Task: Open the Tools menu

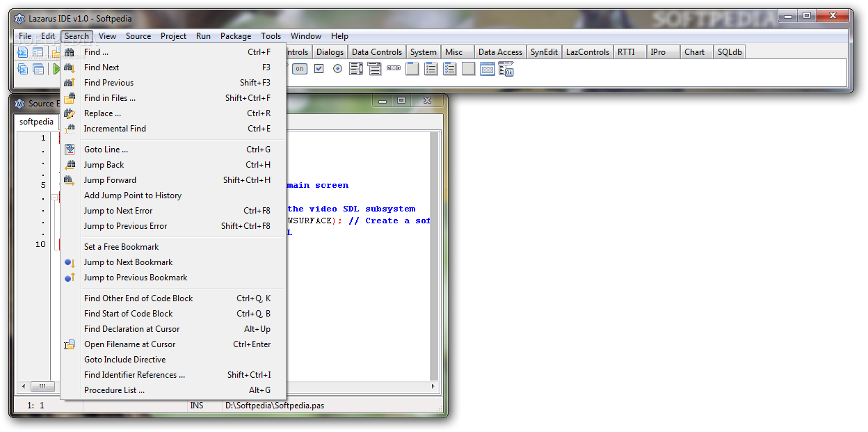Action: (x=271, y=36)
